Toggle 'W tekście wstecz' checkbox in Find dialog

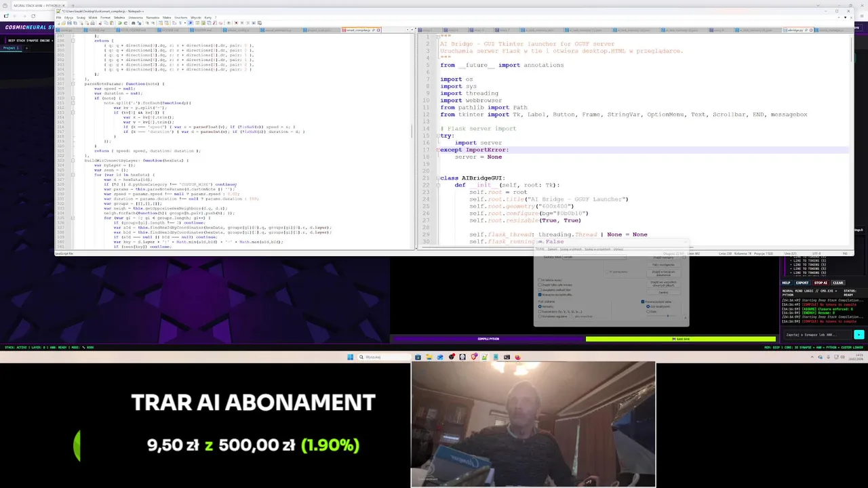540,280
